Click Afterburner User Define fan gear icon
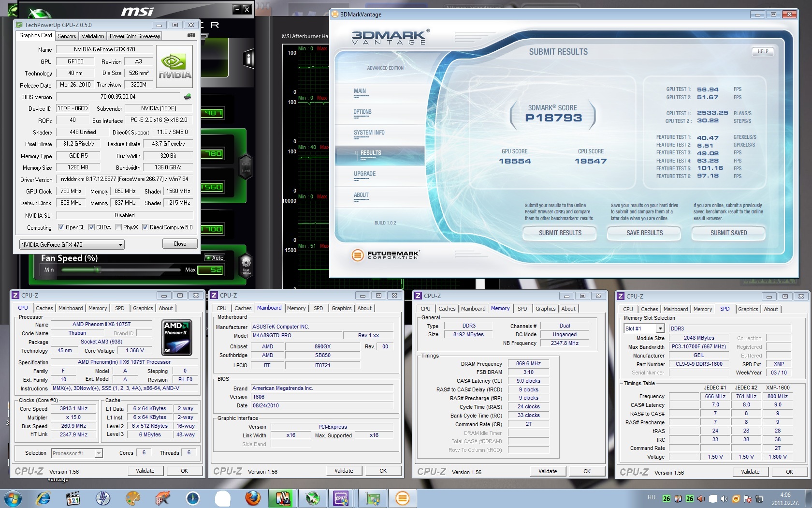Screen dimensions: 812x508 click(246, 264)
